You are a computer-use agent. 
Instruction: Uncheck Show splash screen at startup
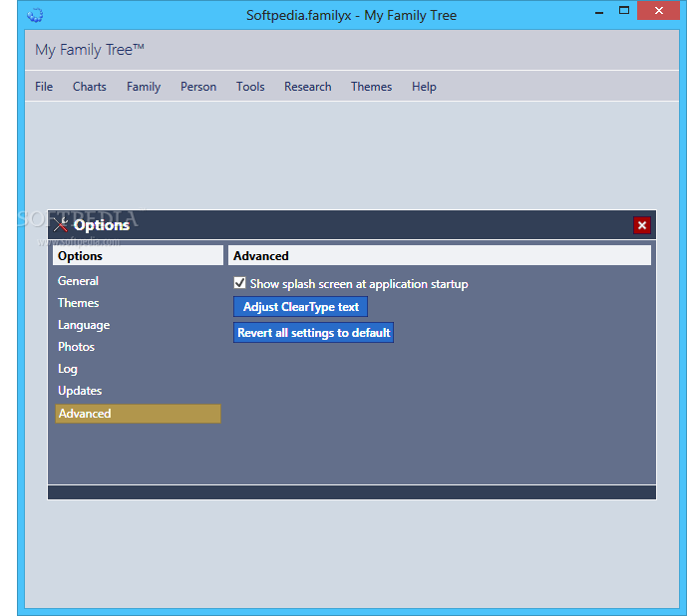[239, 283]
